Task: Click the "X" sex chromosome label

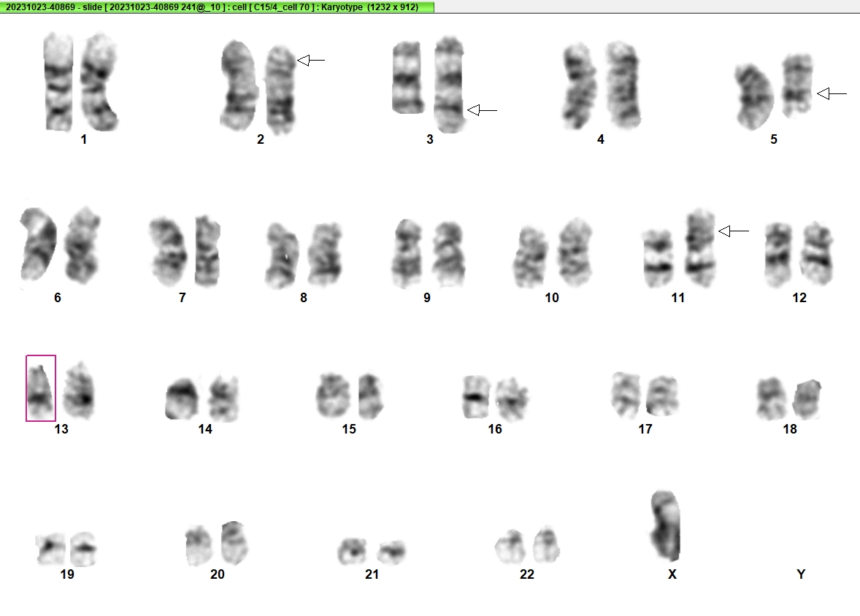Action: 672,574
